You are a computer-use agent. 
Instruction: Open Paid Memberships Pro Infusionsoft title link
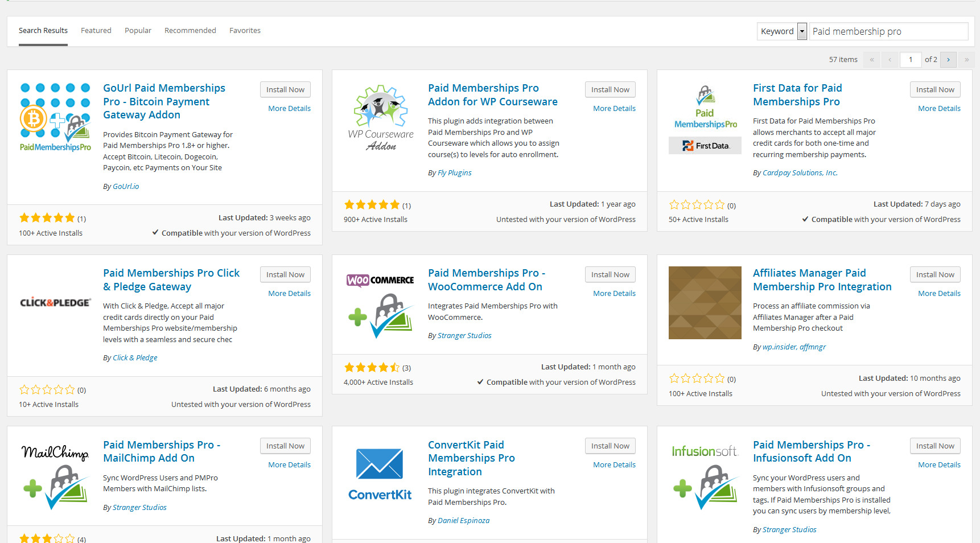(x=812, y=451)
